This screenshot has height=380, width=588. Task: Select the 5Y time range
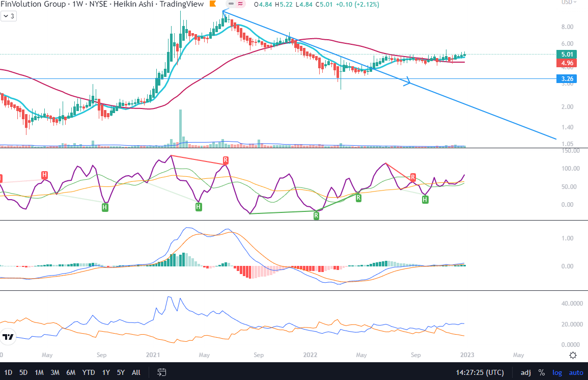point(121,372)
